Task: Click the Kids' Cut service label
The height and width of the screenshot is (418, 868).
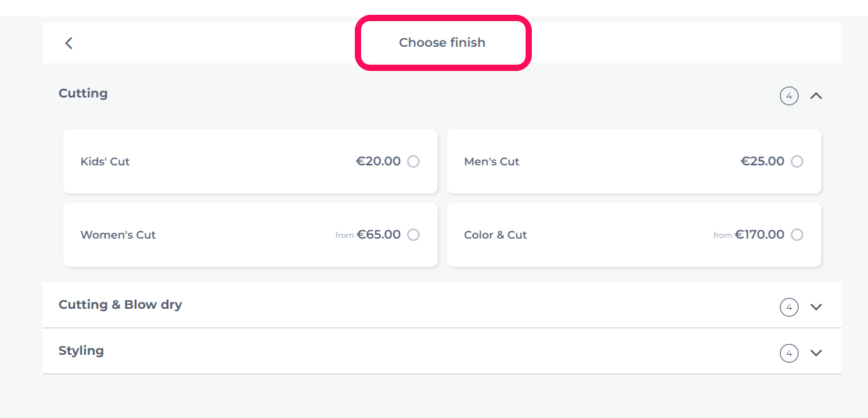Action: coord(105,161)
